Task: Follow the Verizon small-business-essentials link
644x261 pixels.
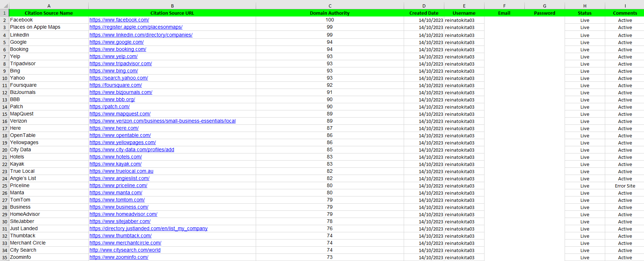Action: 162,121
